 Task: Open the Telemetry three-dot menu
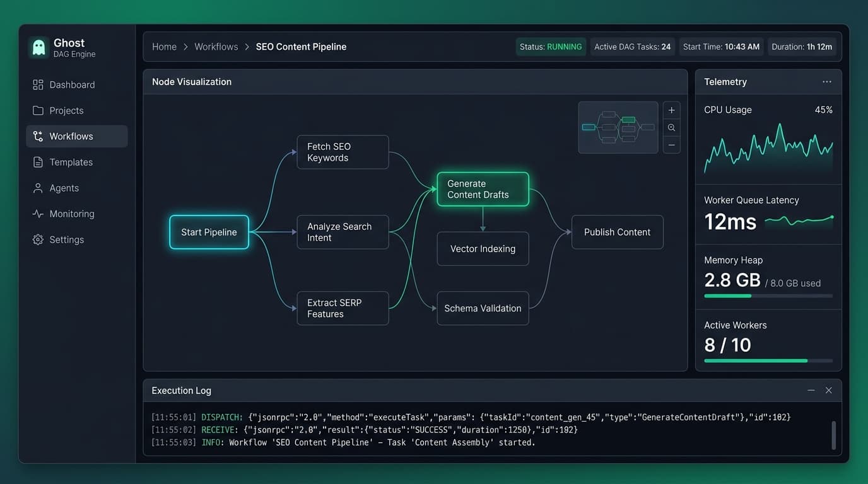tap(826, 82)
